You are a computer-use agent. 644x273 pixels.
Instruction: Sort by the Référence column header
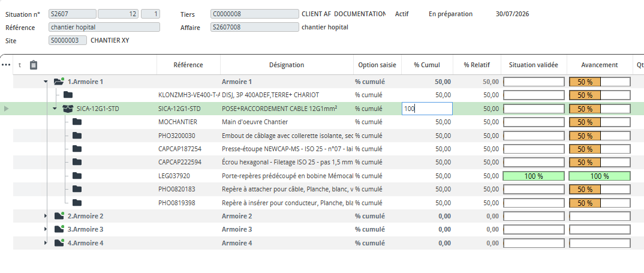pos(188,65)
